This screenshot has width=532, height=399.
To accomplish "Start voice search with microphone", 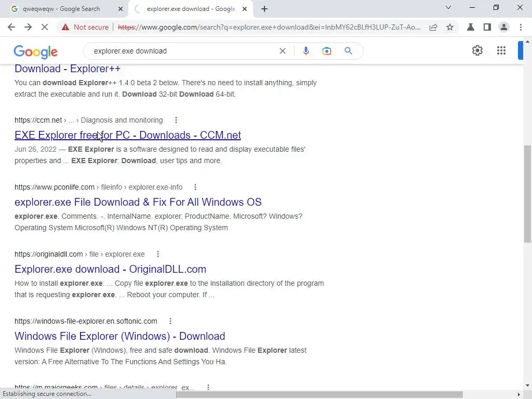I will (x=305, y=51).
